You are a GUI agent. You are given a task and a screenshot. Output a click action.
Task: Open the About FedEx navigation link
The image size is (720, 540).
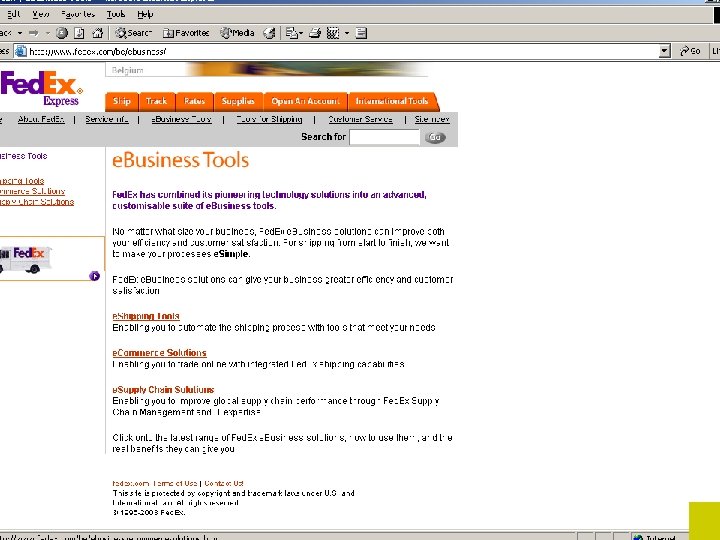[x=41, y=119]
